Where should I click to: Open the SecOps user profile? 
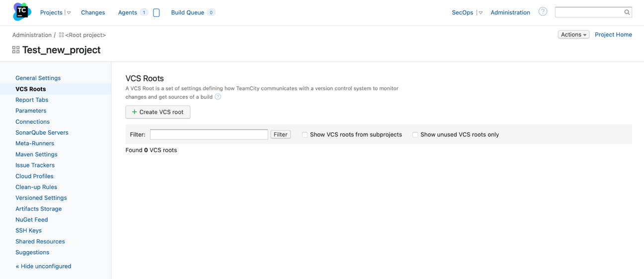462,12
